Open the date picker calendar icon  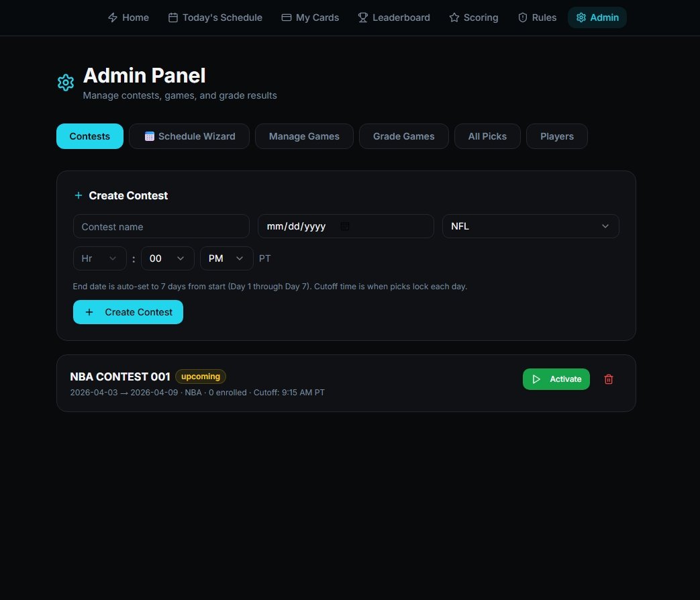pyautogui.click(x=345, y=226)
